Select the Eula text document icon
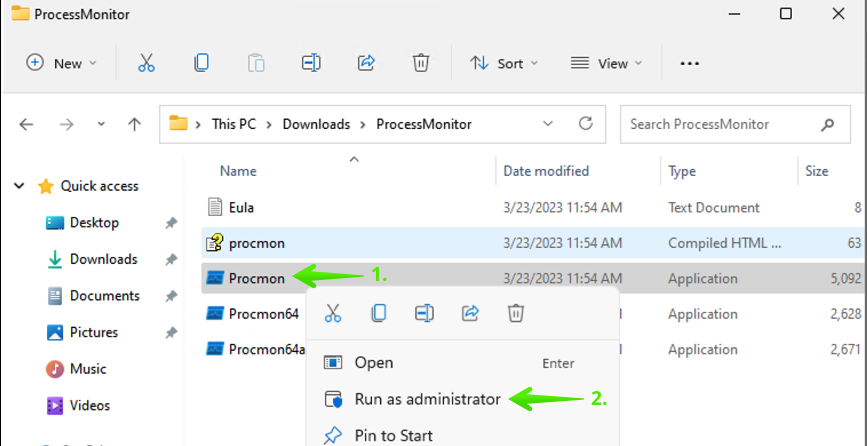 tap(214, 207)
